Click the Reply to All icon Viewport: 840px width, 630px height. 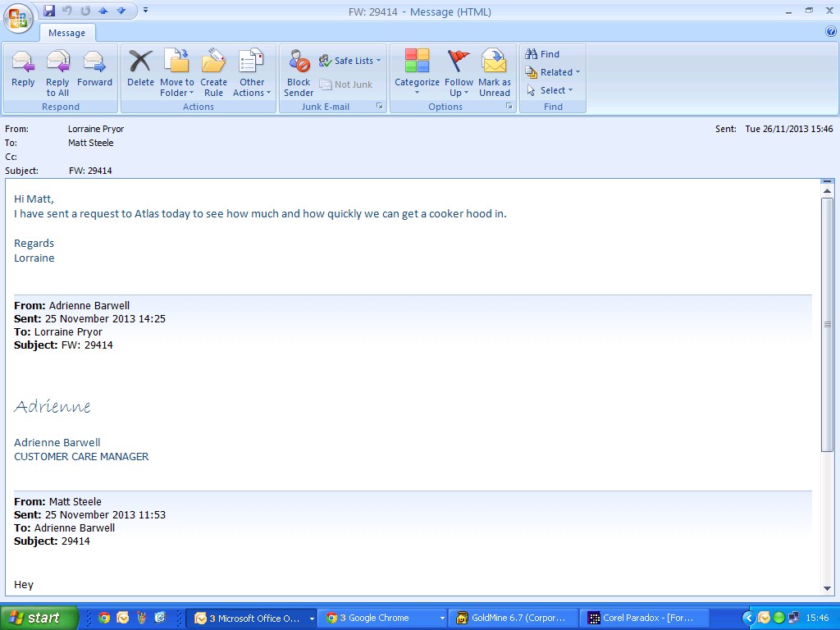[x=57, y=73]
